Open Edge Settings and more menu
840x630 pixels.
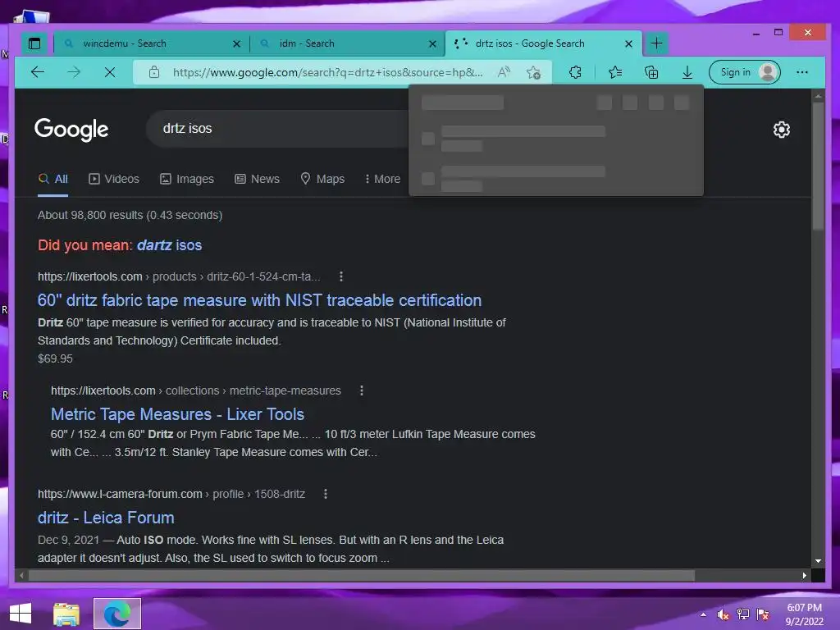pos(802,72)
